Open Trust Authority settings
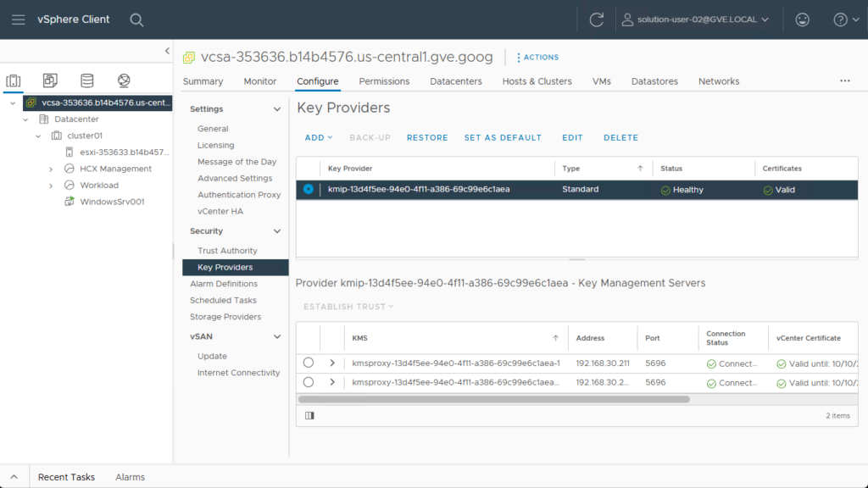 click(x=227, y=251)
